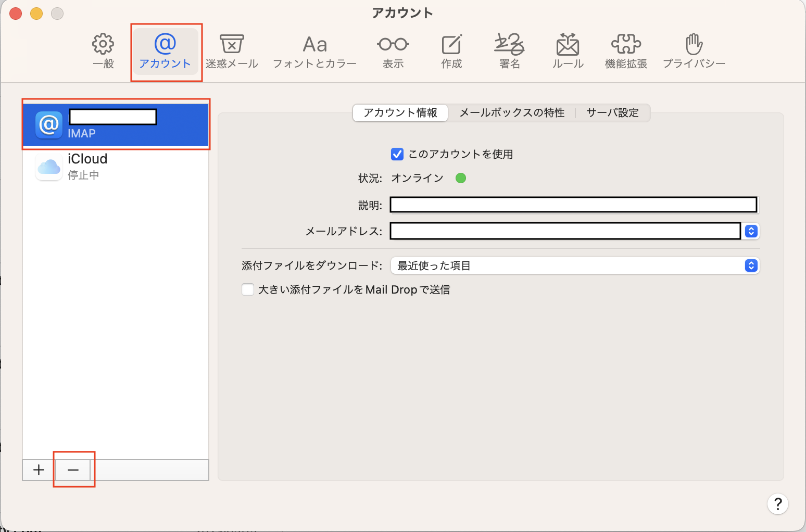The width and height of the screenshot is (806, 532).
Task: Open the プライバシー privacy pane
Action: (694, 52)
